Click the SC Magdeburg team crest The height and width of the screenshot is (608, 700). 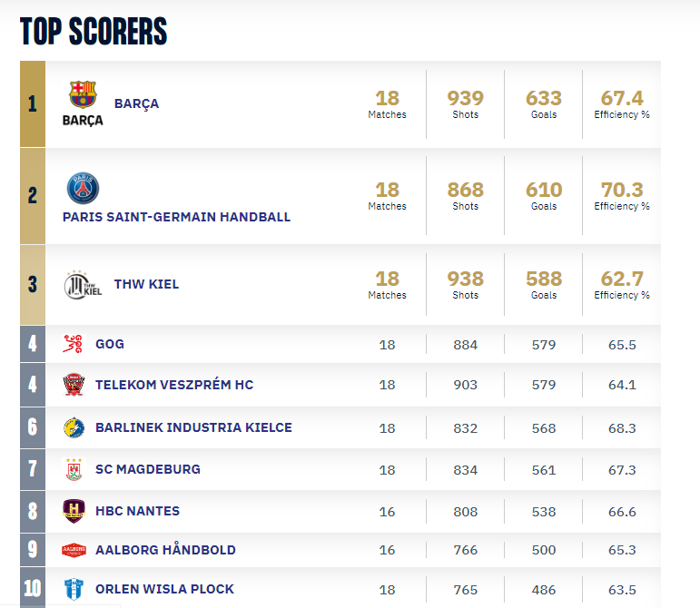pyautogui.click(x=74, y=469)
